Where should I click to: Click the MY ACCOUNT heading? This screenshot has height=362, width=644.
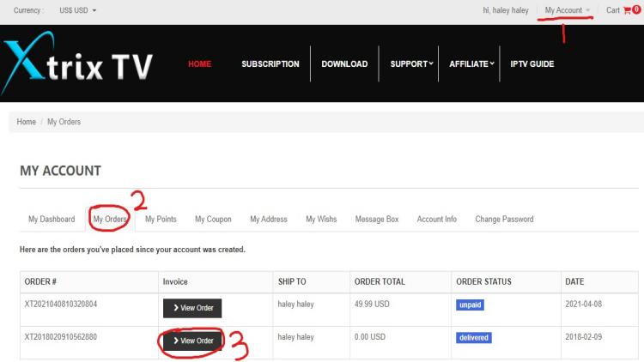point(60,171)
